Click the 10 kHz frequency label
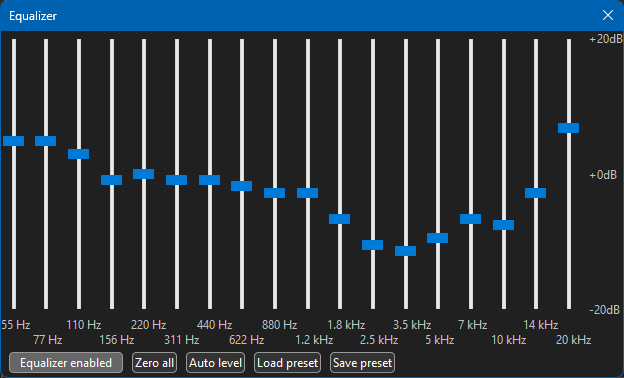This screenshot has height=378, width=624. pos(509,340)
